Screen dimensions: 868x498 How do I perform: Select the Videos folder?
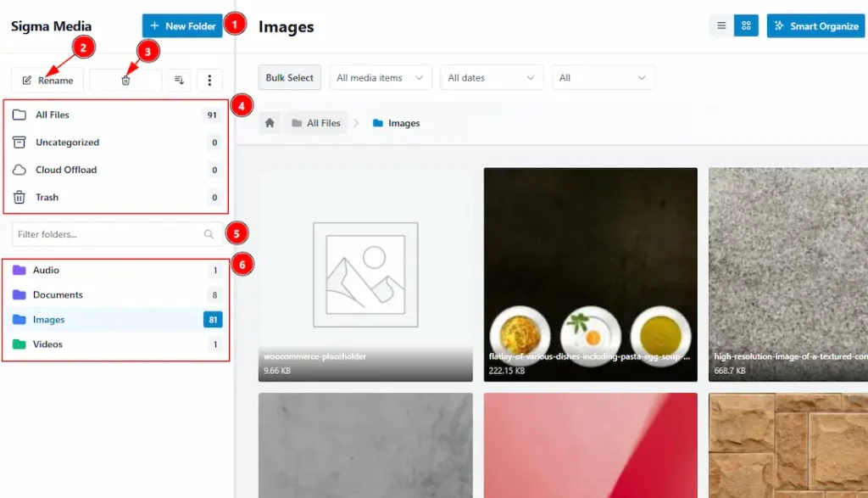pos(47,344)
